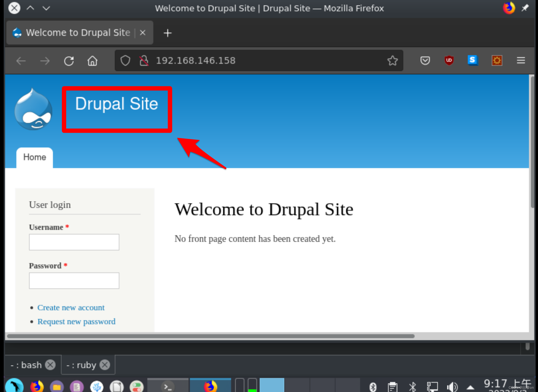The image size is (538, 392).
Task: Switch to the Firefox window in taskbar
Action: pos(210,386)
